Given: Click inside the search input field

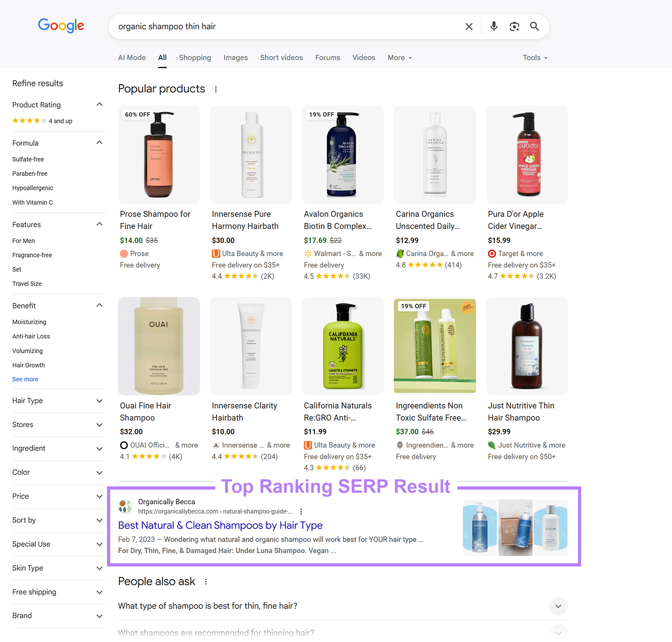Looking at the screenshot, I should tap(252, 26).
